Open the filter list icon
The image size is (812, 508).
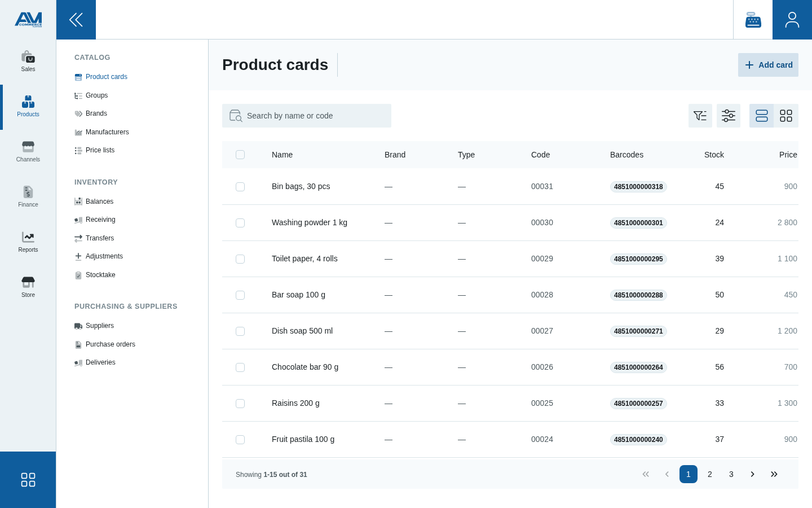700,116
